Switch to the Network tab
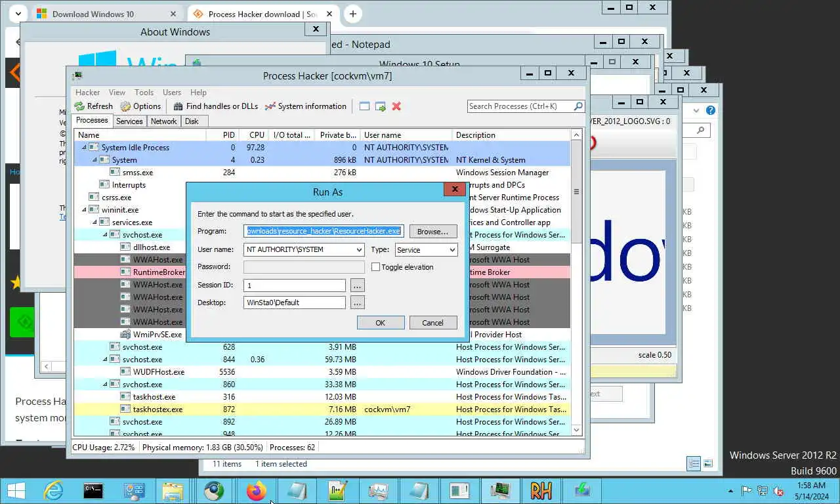 [x=163, y=121]
